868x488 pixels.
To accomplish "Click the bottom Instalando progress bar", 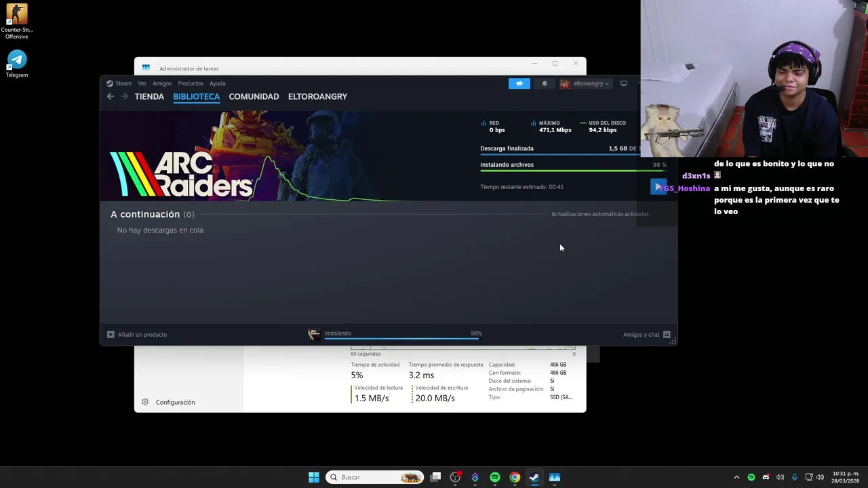I will 403,338.
